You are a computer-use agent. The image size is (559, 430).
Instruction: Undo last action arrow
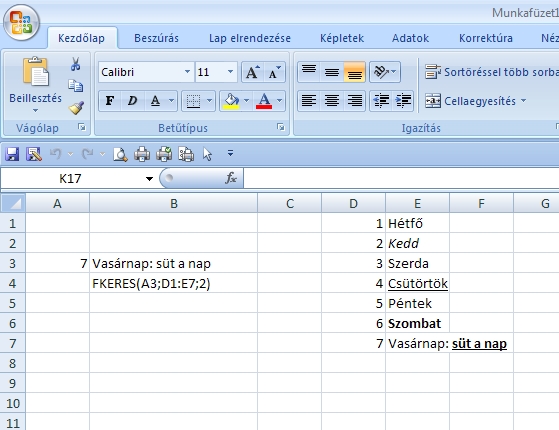point(55,154)
